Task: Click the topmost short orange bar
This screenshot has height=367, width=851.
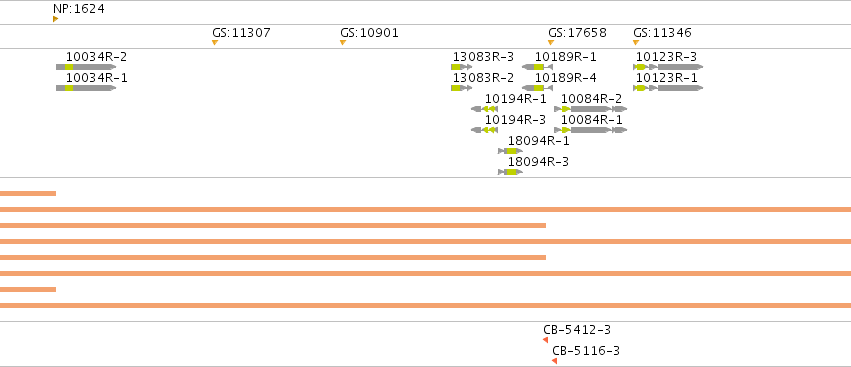Action: (x=28, y=193)
